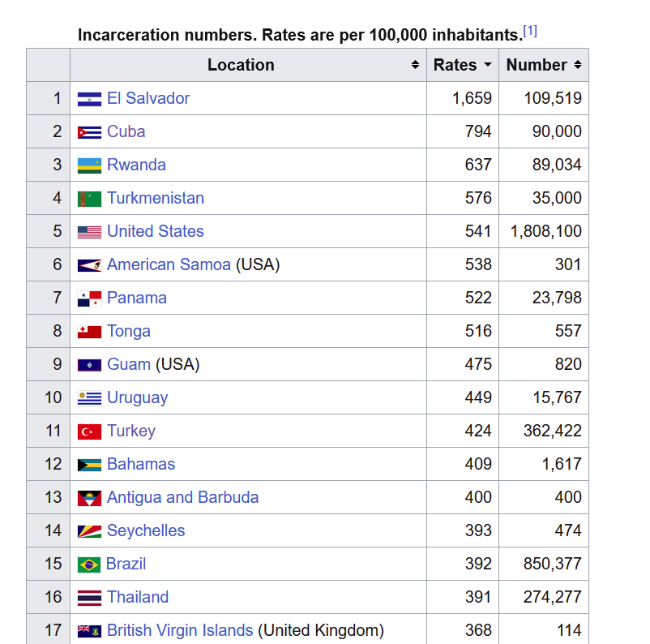Click the Guam flag icon
The height and width of the screenshot is (644, 650).
(x=89, y=365)
